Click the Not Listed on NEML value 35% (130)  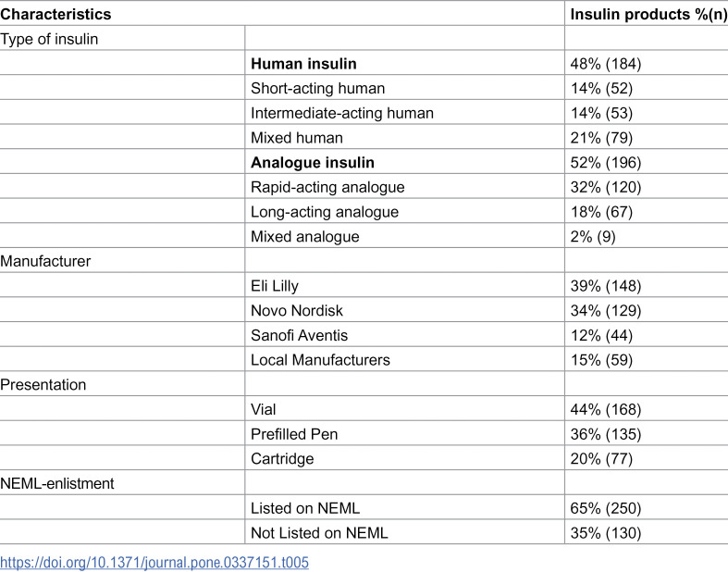(x=605, y=533)
